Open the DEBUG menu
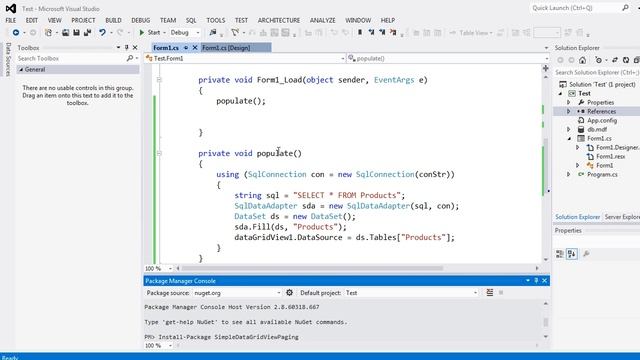Screen dimensions: 640x360 click(141, 20)
